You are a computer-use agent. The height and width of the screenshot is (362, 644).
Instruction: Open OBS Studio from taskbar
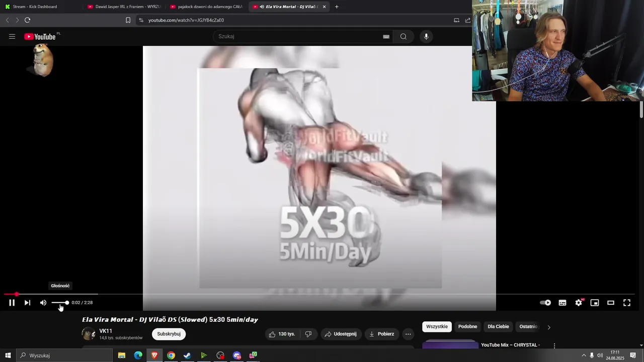coord(220,355)
